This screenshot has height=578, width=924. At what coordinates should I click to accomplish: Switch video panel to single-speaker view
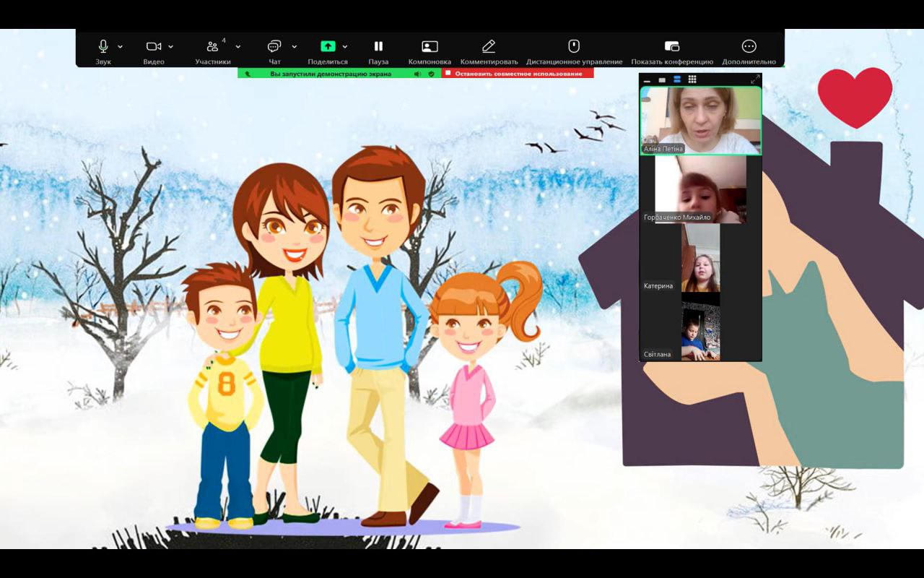coord(662,79)
